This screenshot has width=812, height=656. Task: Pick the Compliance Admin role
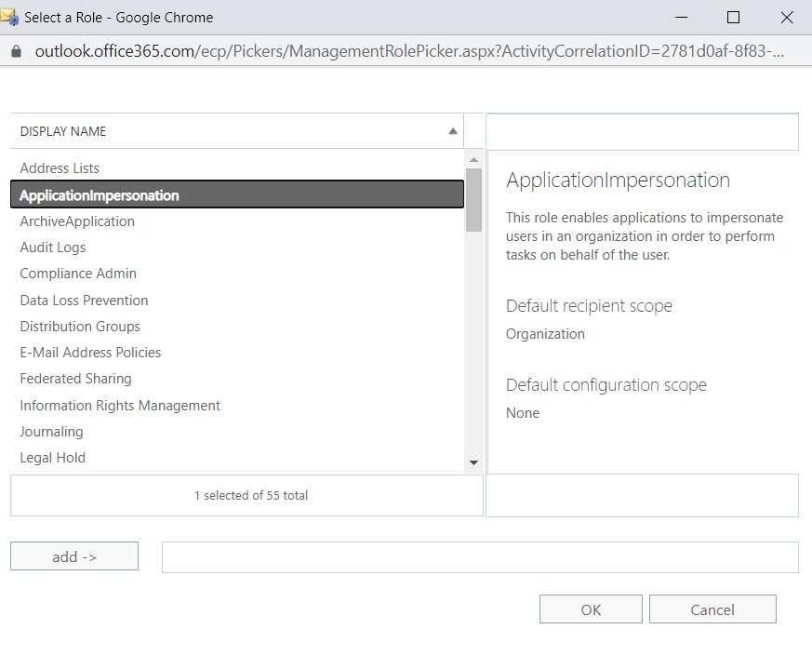click(78, 274)
